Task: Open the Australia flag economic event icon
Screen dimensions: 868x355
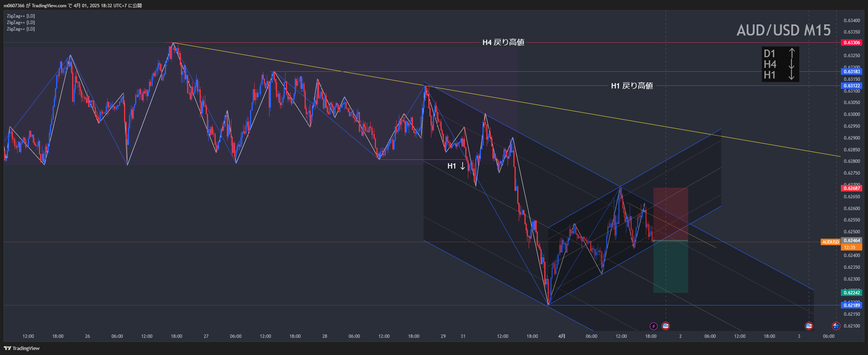Action: point(836,326)
